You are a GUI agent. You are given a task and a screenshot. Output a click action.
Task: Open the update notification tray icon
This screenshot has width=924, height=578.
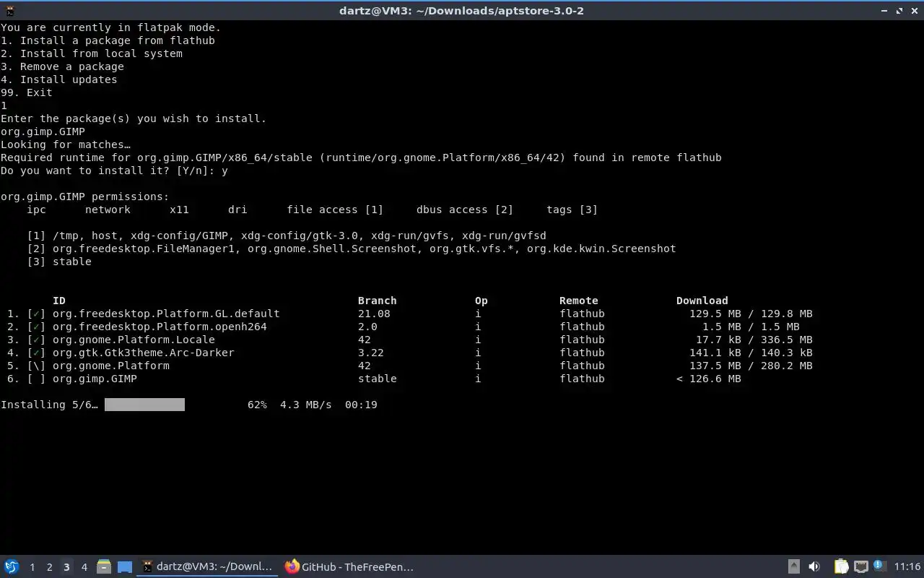tap(879, 566)
